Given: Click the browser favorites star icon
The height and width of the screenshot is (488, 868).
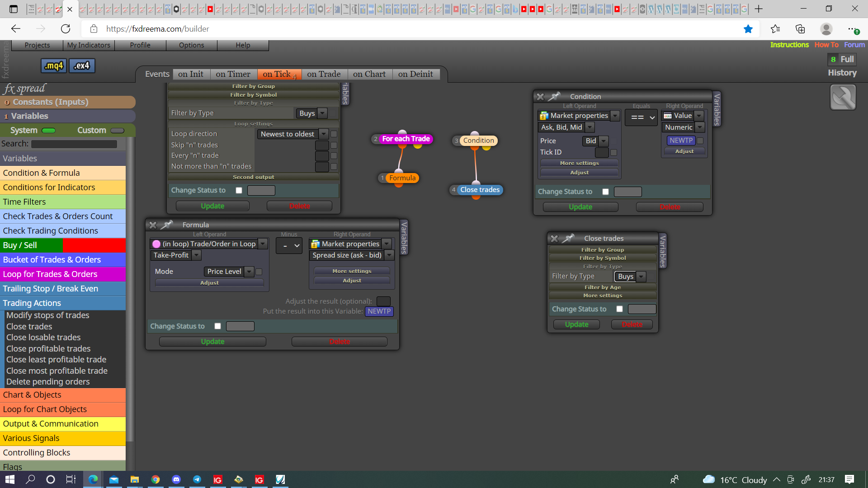Looking at the screenshot, I should (x=748, y=29).
